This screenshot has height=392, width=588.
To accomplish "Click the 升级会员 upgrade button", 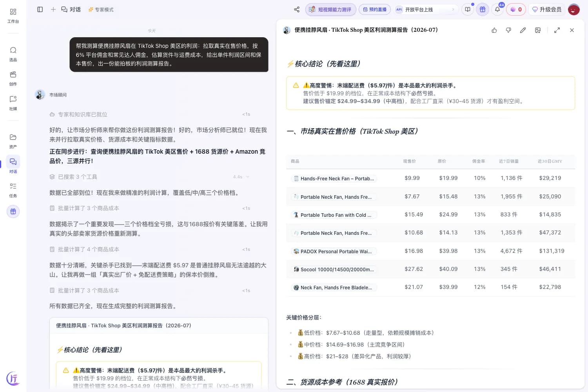I will tap(546, 9).
